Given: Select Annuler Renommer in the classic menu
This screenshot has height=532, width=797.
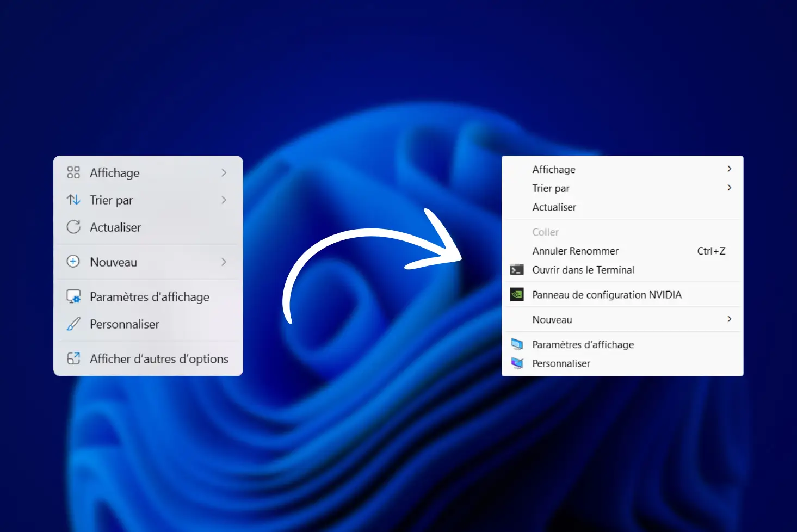Looking at the screenshot, I should [575, 251].
